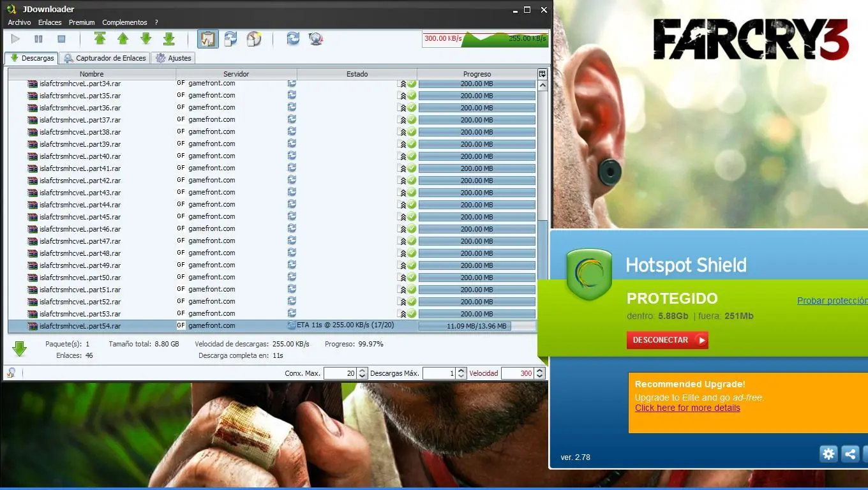Open the table column settings icon
Image resolution: width=868 pixels, height=490 pixels.
pyautogui.click(x=542, y=74)
